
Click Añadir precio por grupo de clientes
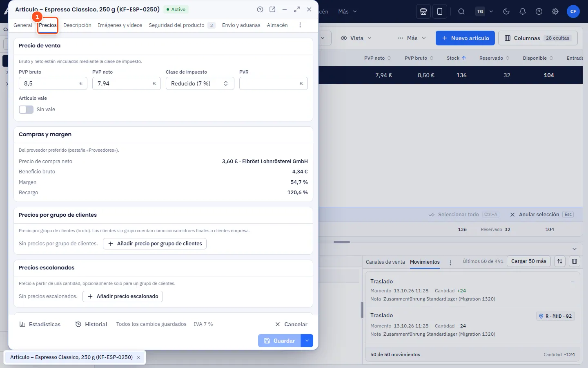(155, 244)
